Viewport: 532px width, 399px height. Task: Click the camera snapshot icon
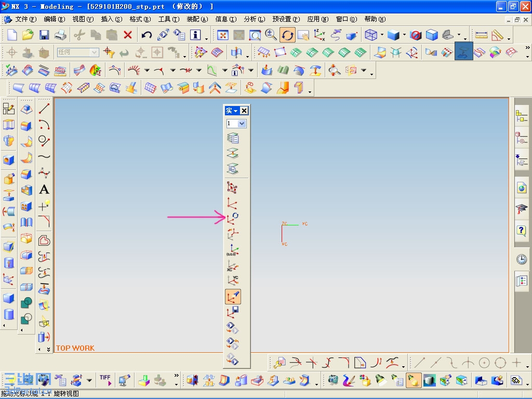(333, 380)
